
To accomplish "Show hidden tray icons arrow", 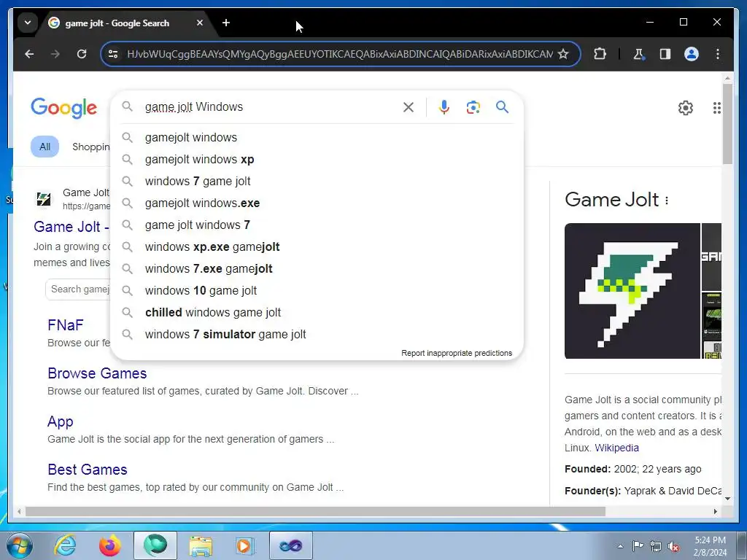I will 620,546.
